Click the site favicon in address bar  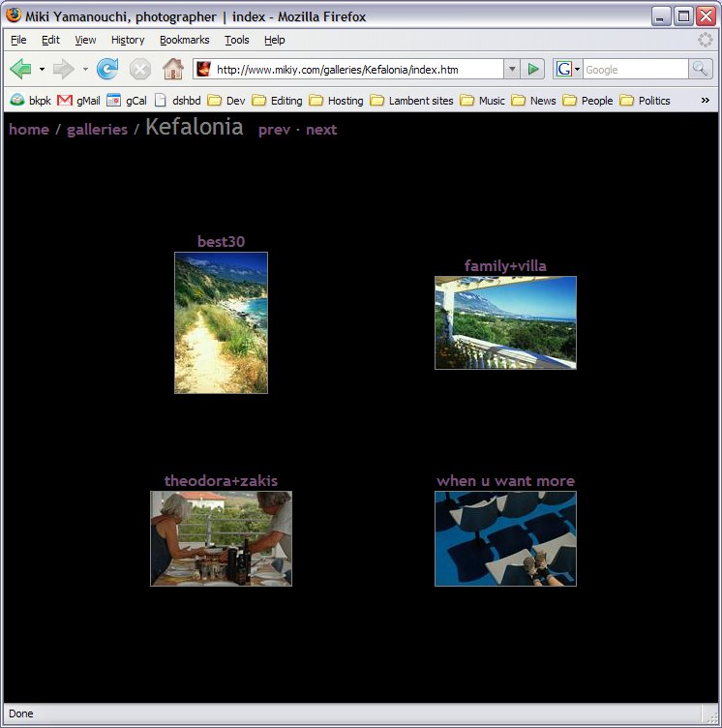203,69
